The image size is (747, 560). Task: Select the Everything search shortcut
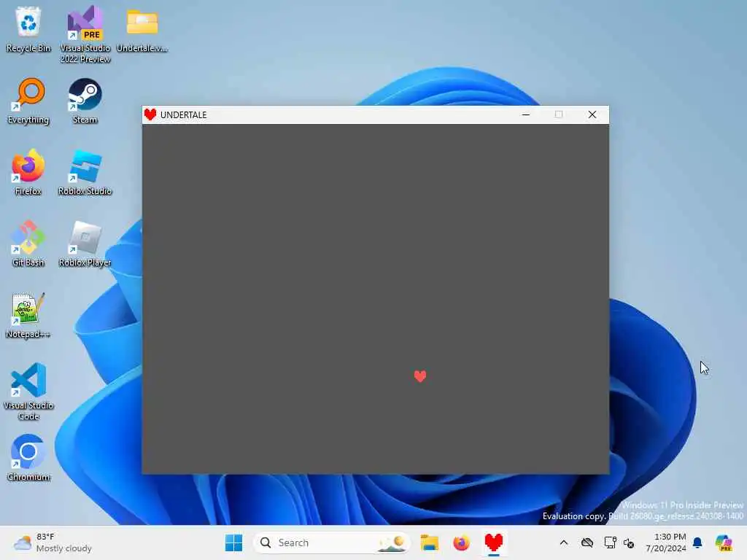pos(28,101)
